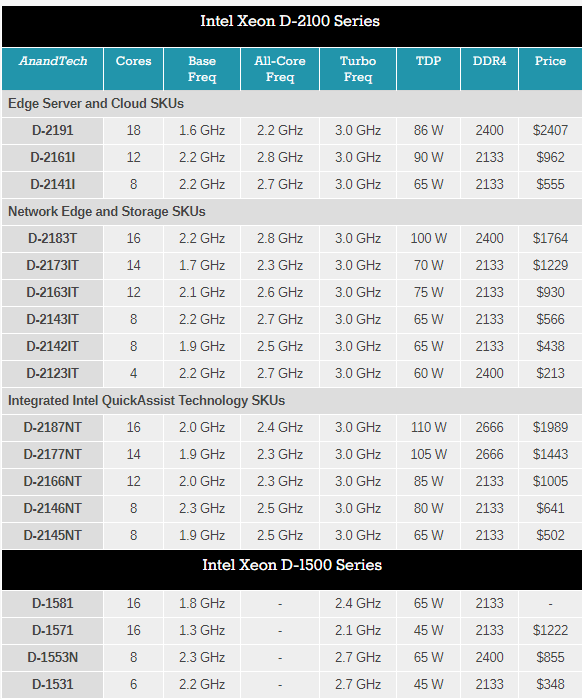Click the AnandTech header cell
The image size is (582, 699).
53,69
